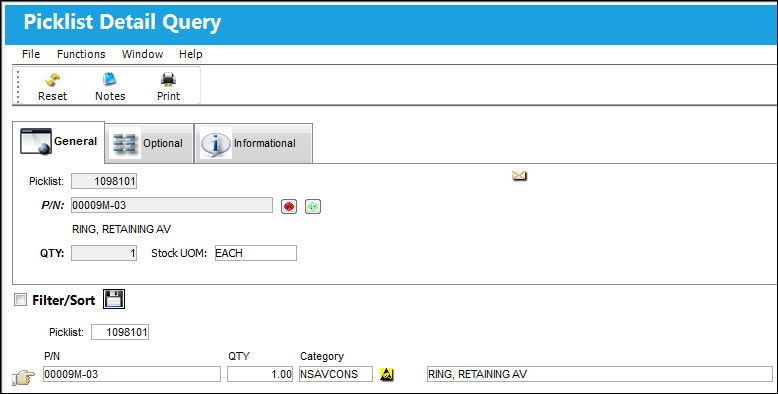Image resolution: width=778 pixels, height=394 pixels.
Task: Enable the Filter/Sort checkbox
Action: click(20, 299)
